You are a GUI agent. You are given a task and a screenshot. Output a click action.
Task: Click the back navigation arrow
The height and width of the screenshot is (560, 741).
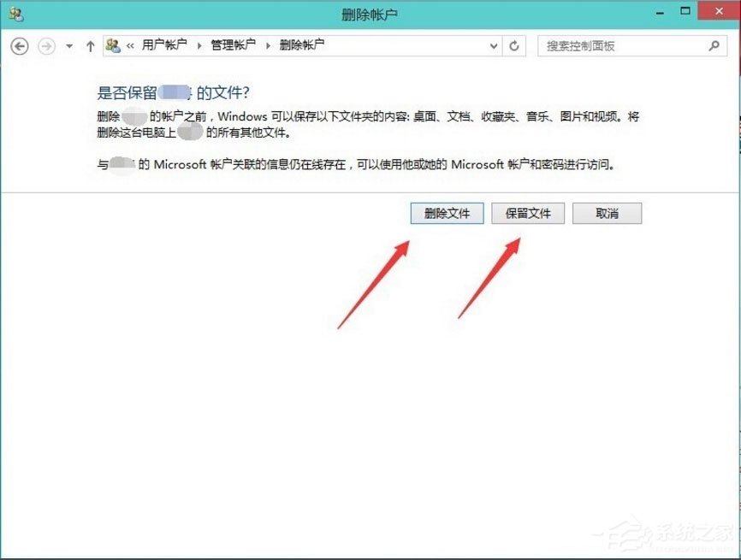[x=19, y=46]
